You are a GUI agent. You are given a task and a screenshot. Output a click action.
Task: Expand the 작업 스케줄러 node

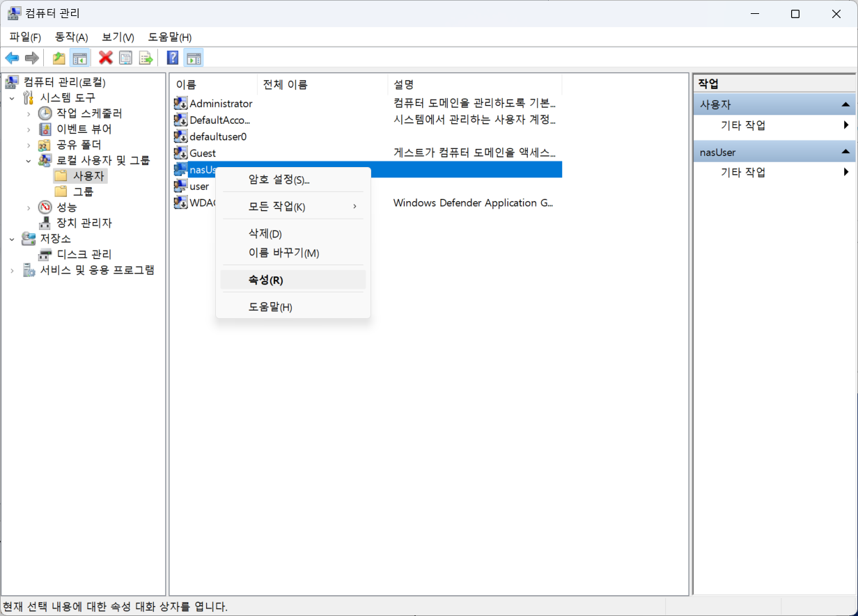point(29,113)
